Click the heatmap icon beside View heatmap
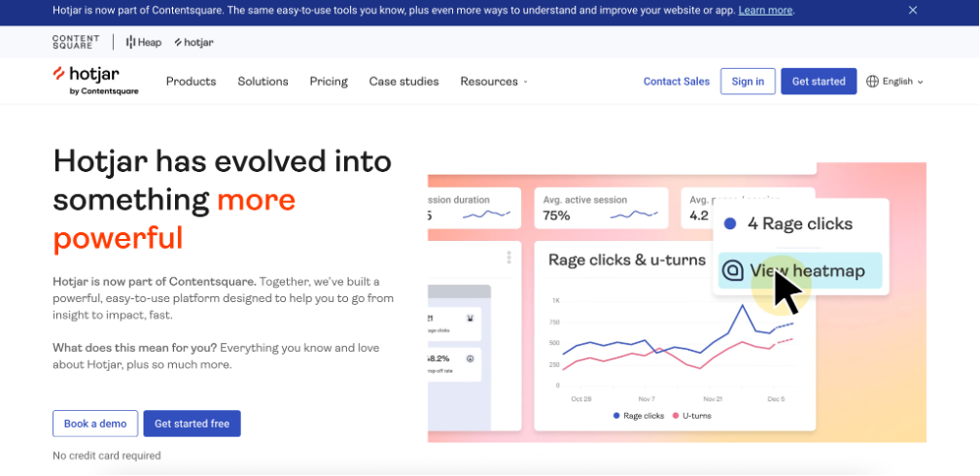 point(735,271)
